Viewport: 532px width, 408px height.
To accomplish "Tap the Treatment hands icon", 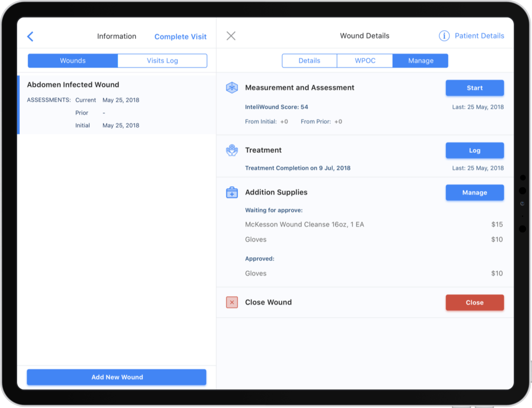I will 232,150.
